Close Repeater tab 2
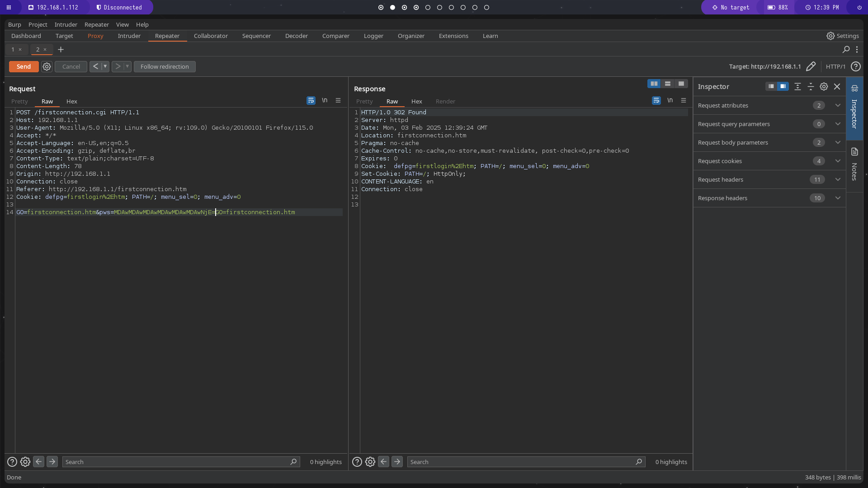The width and height of the screenshot is (868, 488). tap(45, 49)
